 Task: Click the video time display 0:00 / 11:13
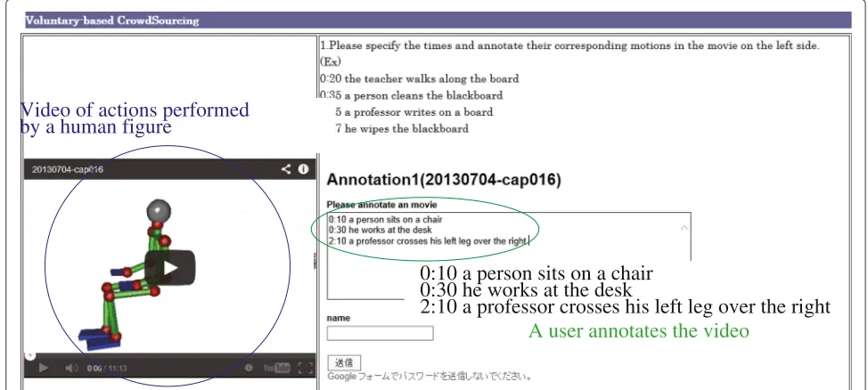pos(107,369)
